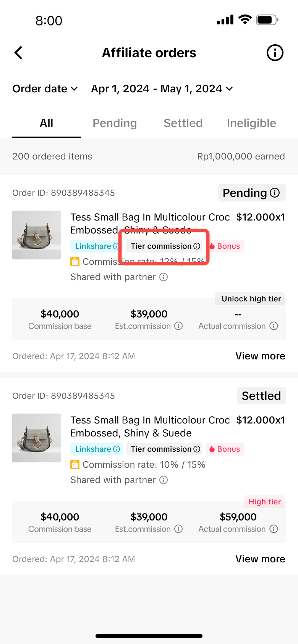Open the first order's bag thumbnail

click(x=37, y=235)
